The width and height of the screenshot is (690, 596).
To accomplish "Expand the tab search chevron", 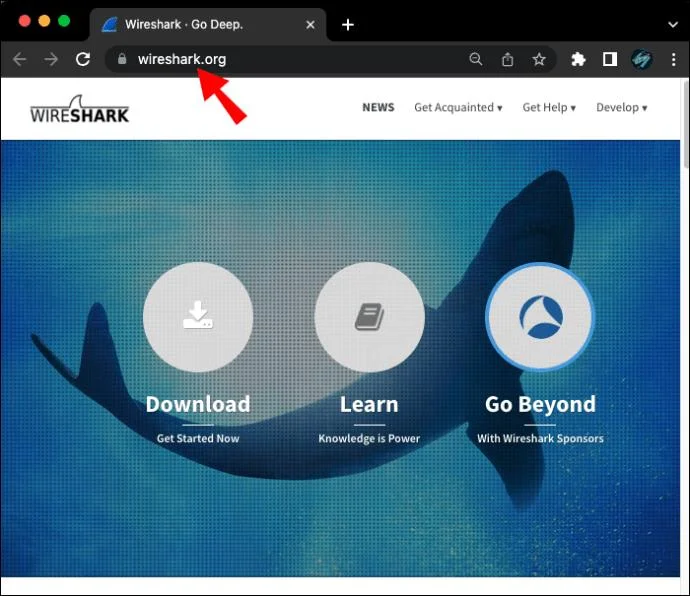I will tap(673, 25).
